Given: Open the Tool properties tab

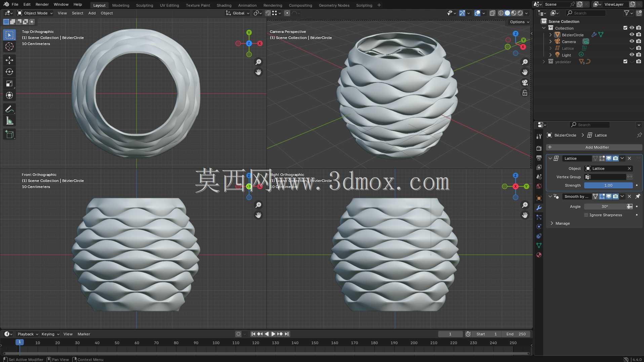Looking at the screenshot, I should pyautogui.click(x=539, y=136).
